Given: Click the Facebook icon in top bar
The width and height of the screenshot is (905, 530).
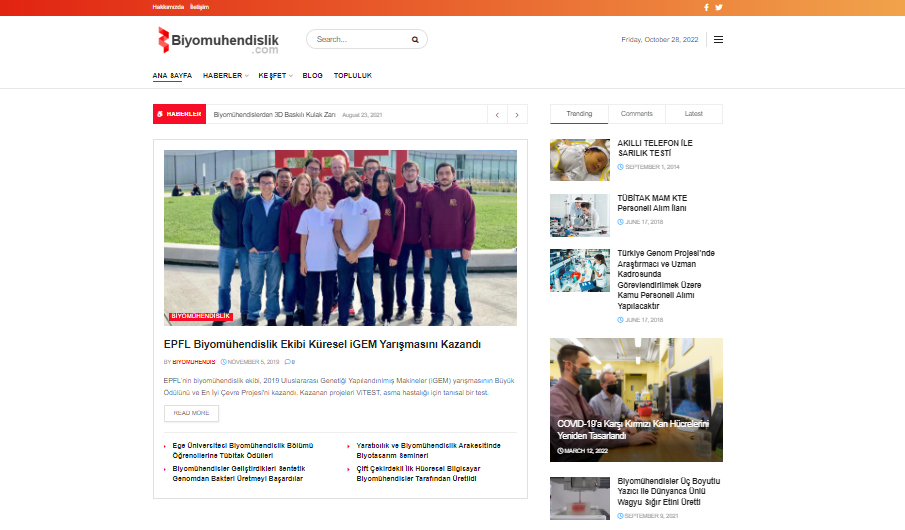Looking at the screenshot, I should [706, 7].
